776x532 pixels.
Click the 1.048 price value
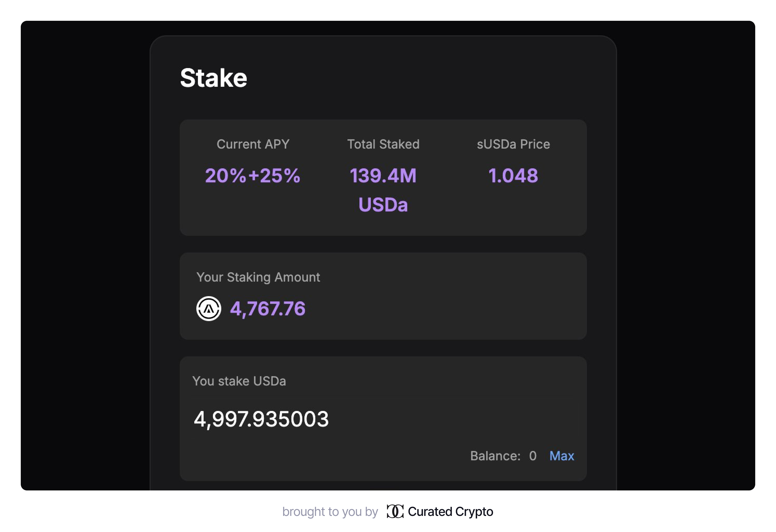(513, 176)
